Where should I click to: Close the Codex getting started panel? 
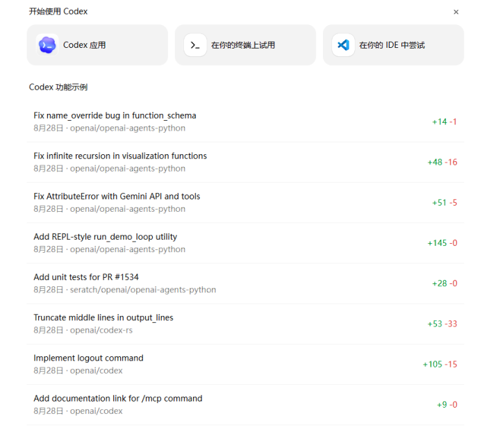(456, 12)
